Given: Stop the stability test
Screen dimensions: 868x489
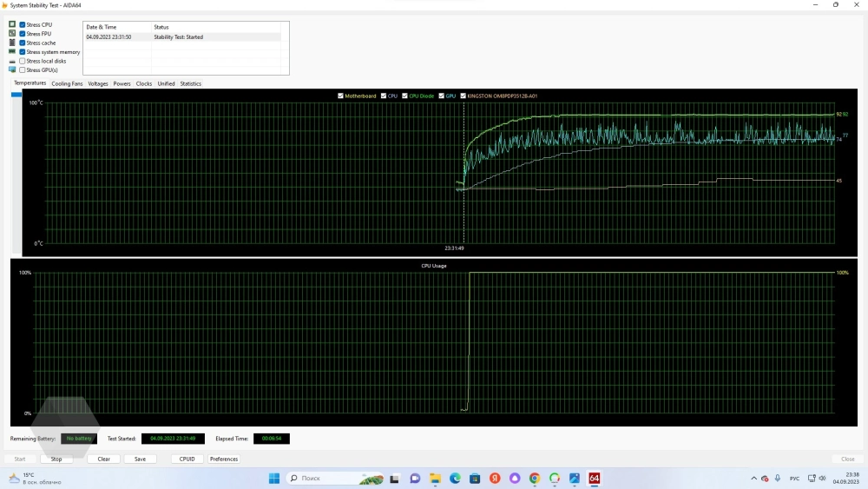Looking at the screenshot, I should tap(56, 459).
